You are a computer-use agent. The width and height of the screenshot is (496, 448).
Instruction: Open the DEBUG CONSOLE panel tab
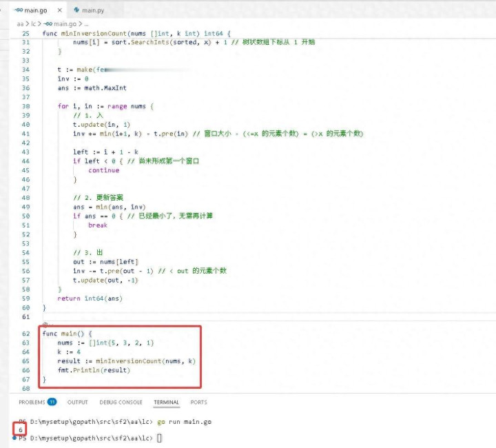coord(121,402)
